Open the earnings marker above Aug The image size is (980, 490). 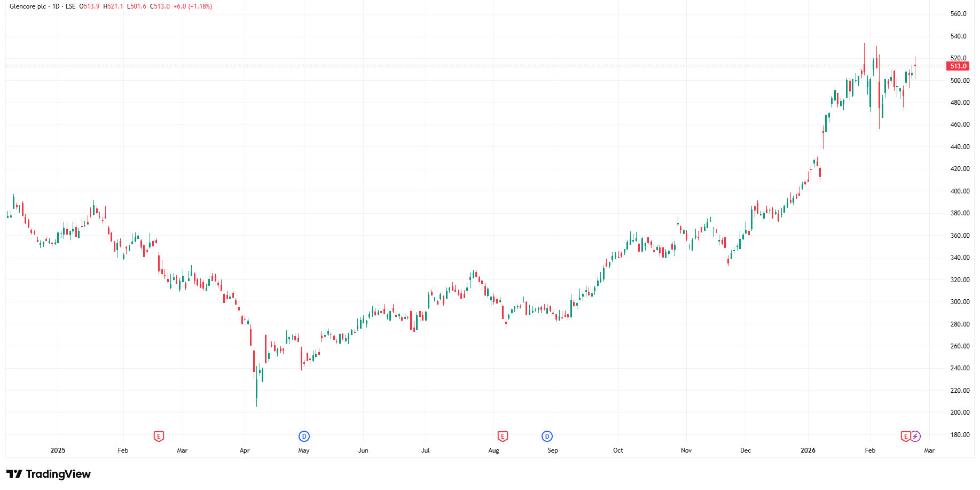pos(503,437)
